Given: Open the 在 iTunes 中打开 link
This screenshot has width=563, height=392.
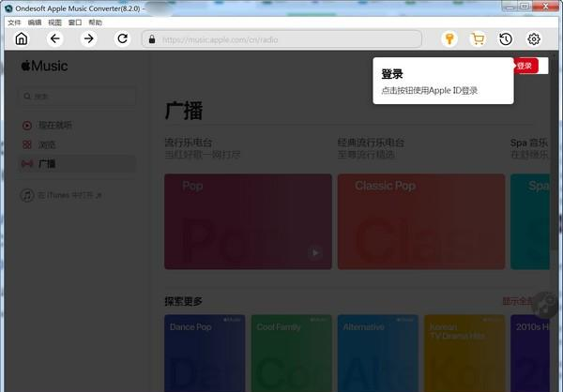Looking at the screenshot, I should click(69, 195).
